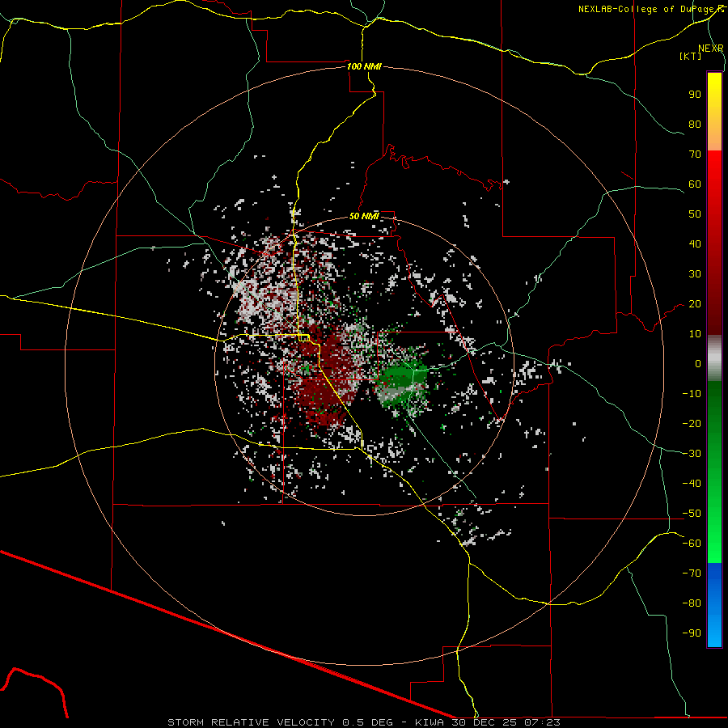This screenshot has width=728, height=728.
Task: Click the positive 90 scale value
Action: 695,95
